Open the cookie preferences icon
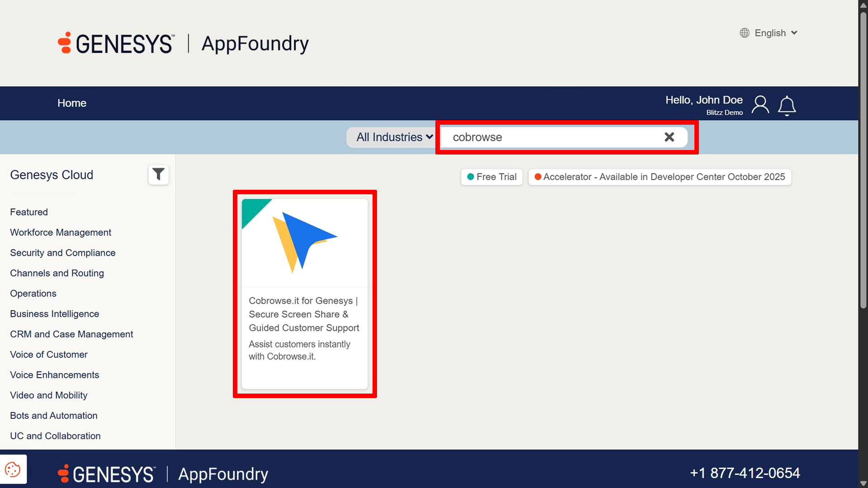The height and width of the screenshot is (488, 868). (x=13, y=469)
